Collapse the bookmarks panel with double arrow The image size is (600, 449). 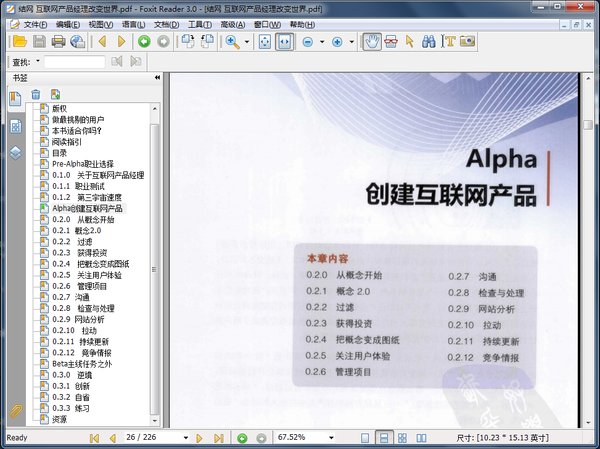point(157,78)
